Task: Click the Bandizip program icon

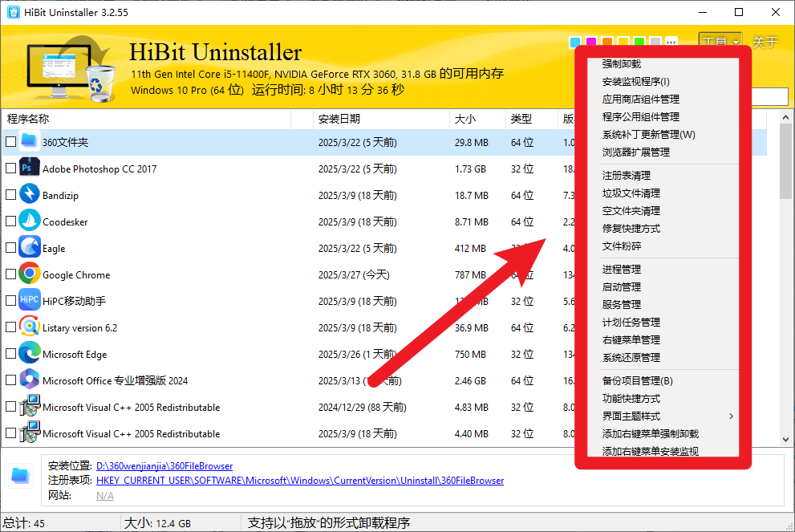Action: [x=29, y=194]
